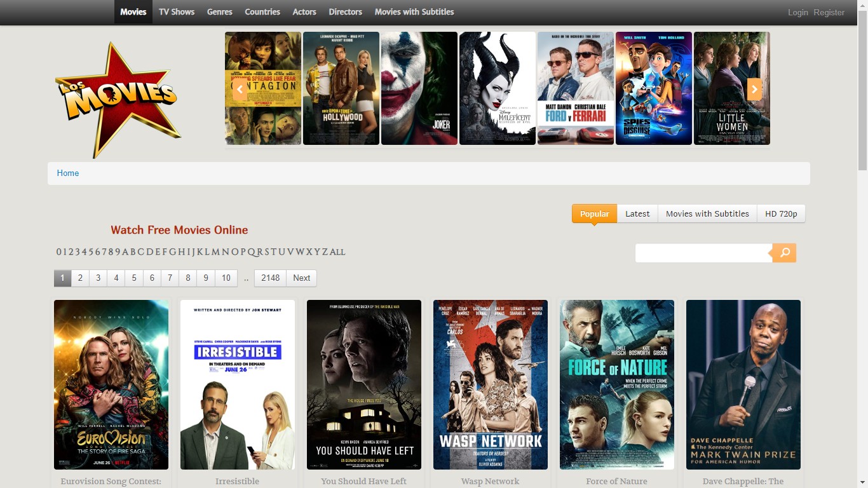This screenshot has height=488, width=868.
Task: Click the 'You Should Have Left' title
Action: tap(363, 481)
